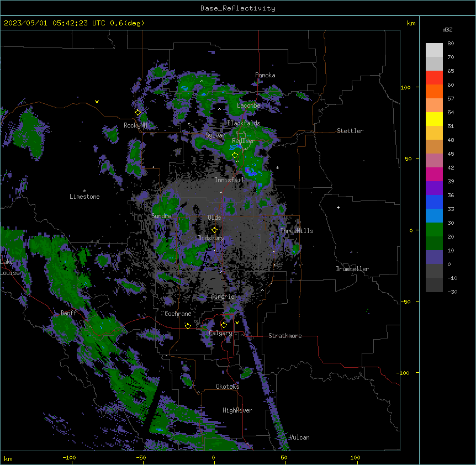Click the Limestone label

(x=84, y=197)
